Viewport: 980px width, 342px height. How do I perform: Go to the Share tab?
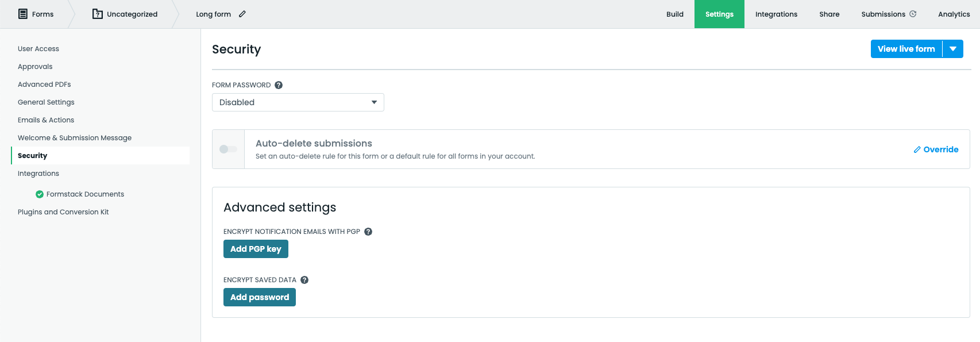coord(829,14)
